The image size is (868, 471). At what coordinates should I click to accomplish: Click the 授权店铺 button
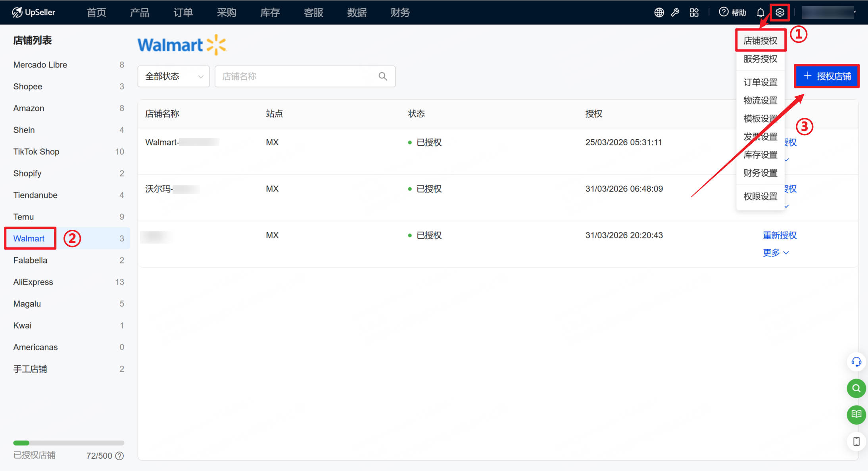[826, 76]
